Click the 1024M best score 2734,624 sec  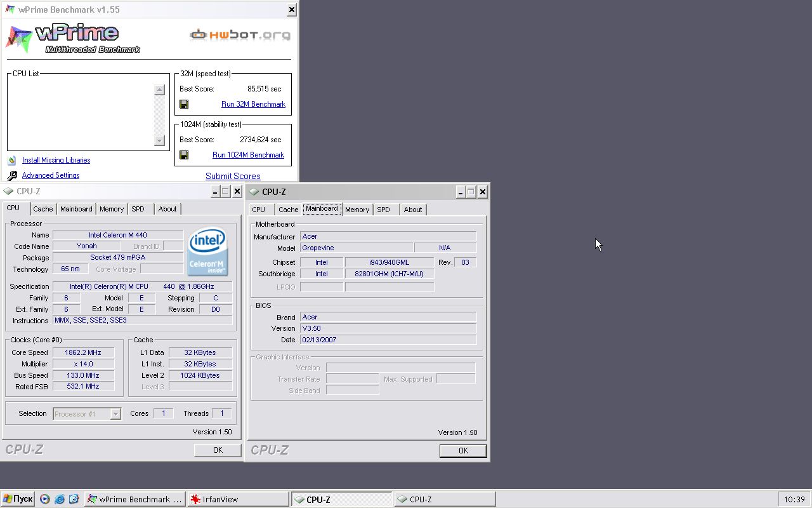[x=261, y=140]
